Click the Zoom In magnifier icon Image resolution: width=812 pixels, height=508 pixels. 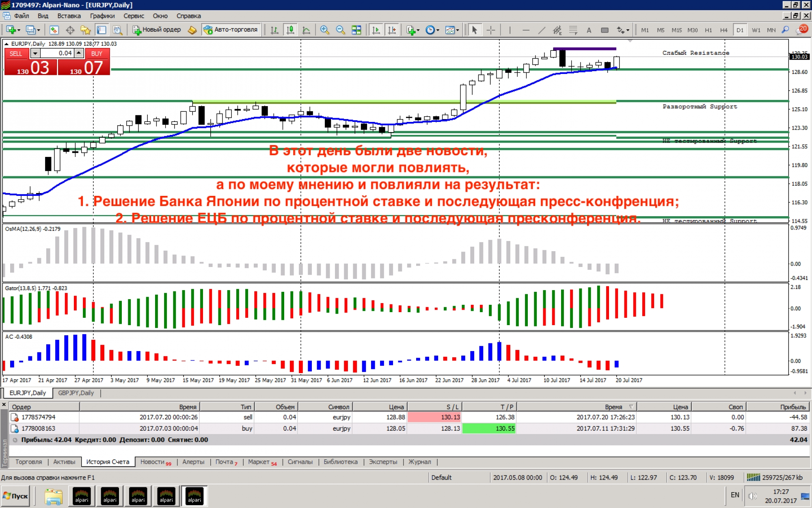[x=324, y=30]
